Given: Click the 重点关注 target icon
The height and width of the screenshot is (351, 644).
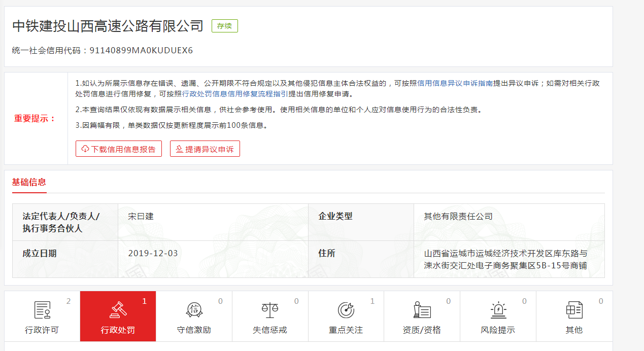Looking at the screenshot, I should coord(346,309).
